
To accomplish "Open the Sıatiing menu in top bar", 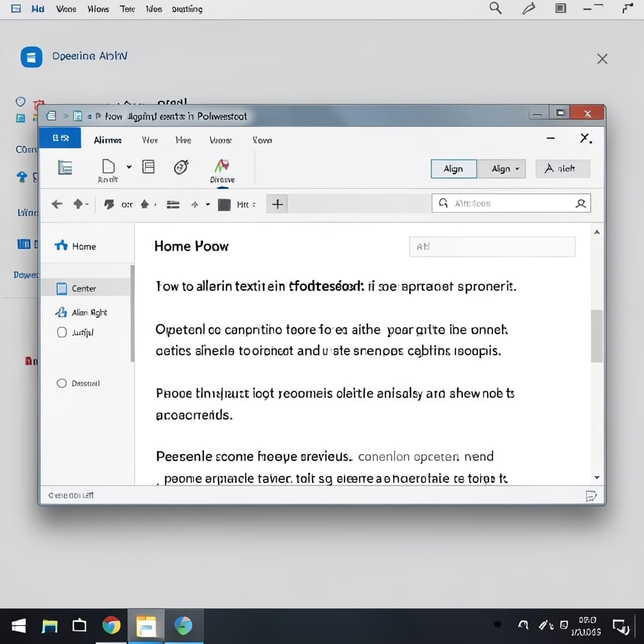I will pos(187,9).
